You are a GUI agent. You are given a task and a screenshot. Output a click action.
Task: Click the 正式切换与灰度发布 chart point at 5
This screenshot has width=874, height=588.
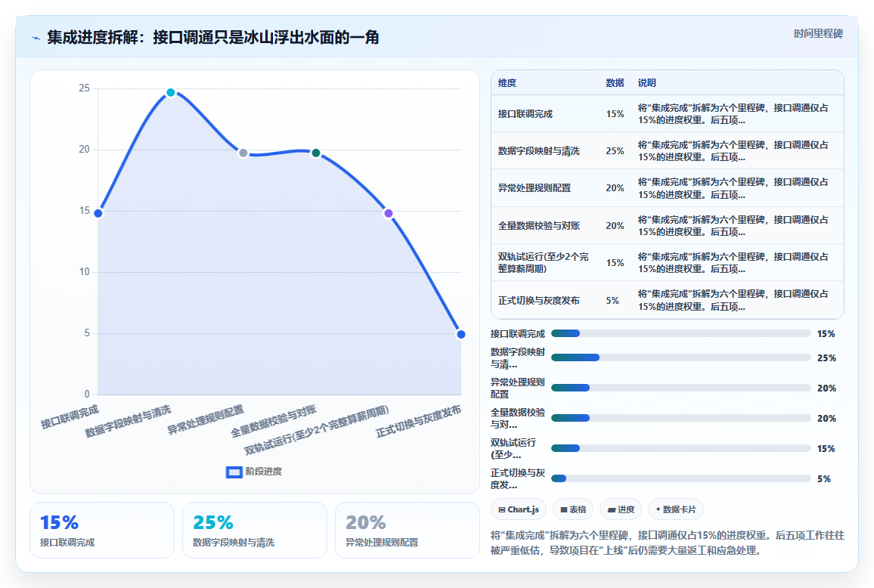[460, 334]
